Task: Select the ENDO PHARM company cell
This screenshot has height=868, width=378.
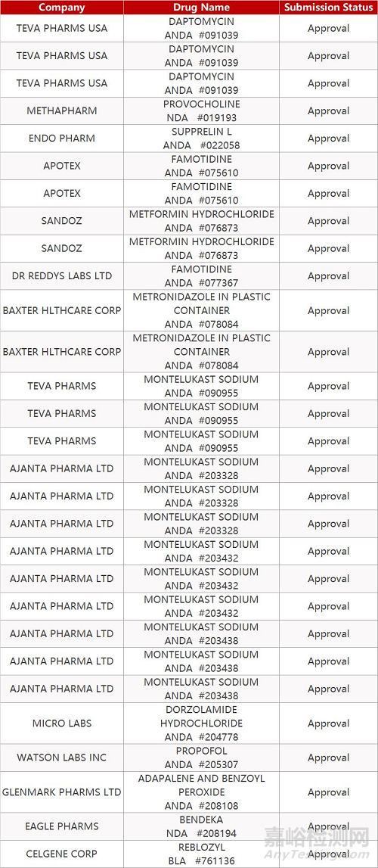Action: (62, 138)
